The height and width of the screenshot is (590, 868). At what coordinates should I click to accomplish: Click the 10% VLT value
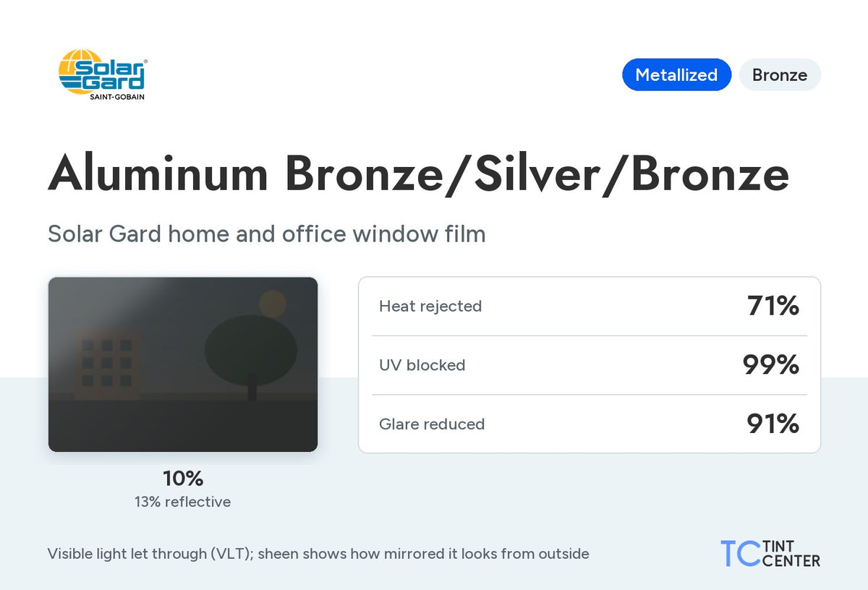pos(183,478)
